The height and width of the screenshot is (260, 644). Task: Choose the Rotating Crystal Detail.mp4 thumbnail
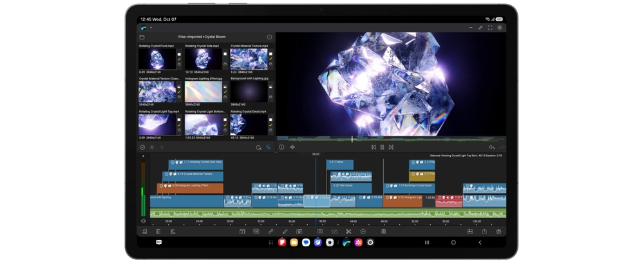tap(249, 125)
